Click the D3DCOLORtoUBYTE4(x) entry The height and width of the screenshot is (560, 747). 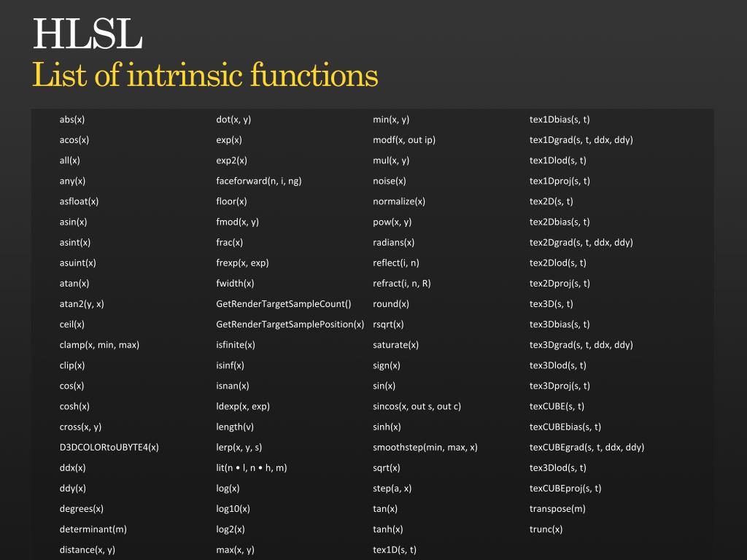(109, 448)
